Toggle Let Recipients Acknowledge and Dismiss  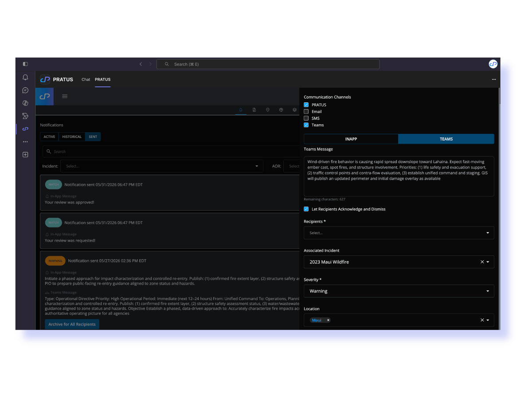click(306, 209)
